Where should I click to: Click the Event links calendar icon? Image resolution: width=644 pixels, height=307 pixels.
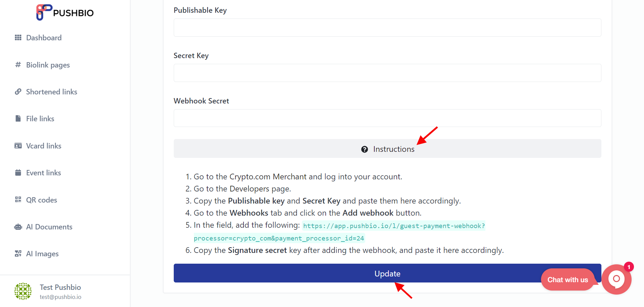(18, 173)
